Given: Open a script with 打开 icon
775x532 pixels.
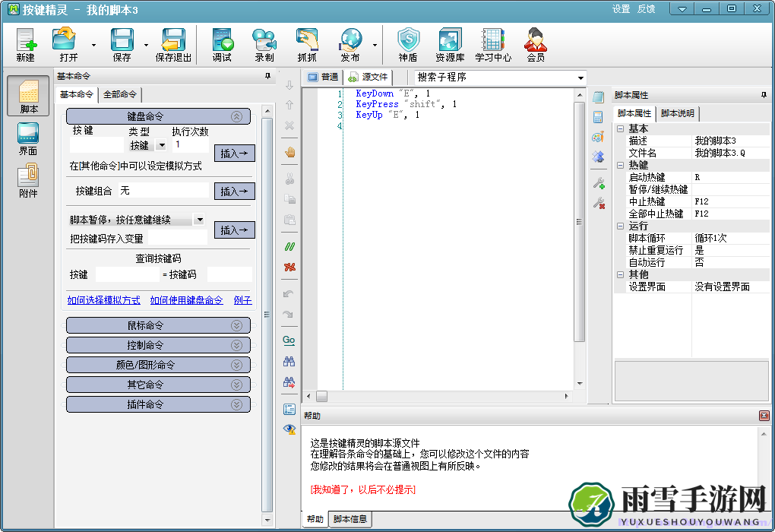Looking at the screenshot, I should click(x=67, y=45).
